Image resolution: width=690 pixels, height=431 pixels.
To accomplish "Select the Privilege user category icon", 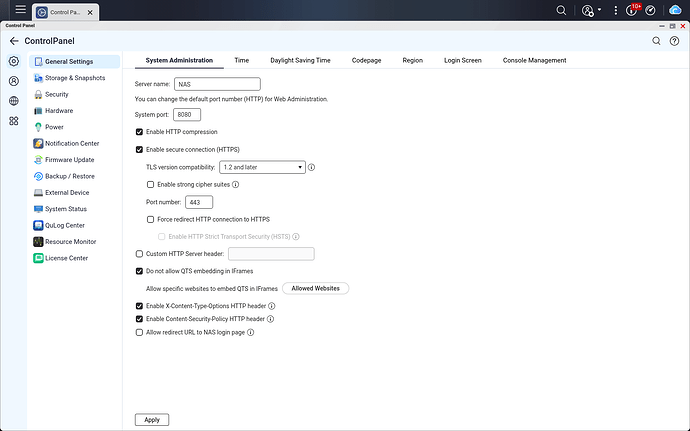I will point(14,81).
